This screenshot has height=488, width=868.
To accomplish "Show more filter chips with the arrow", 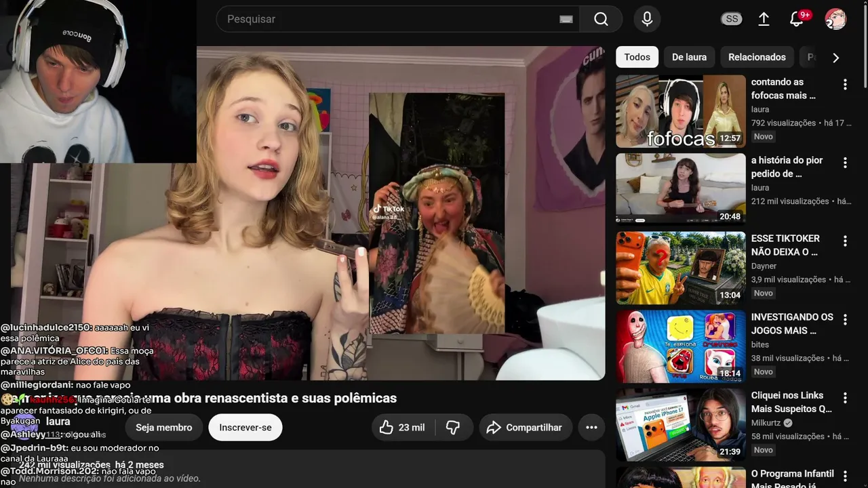I will pyautogui.click(x=835, y=58).
